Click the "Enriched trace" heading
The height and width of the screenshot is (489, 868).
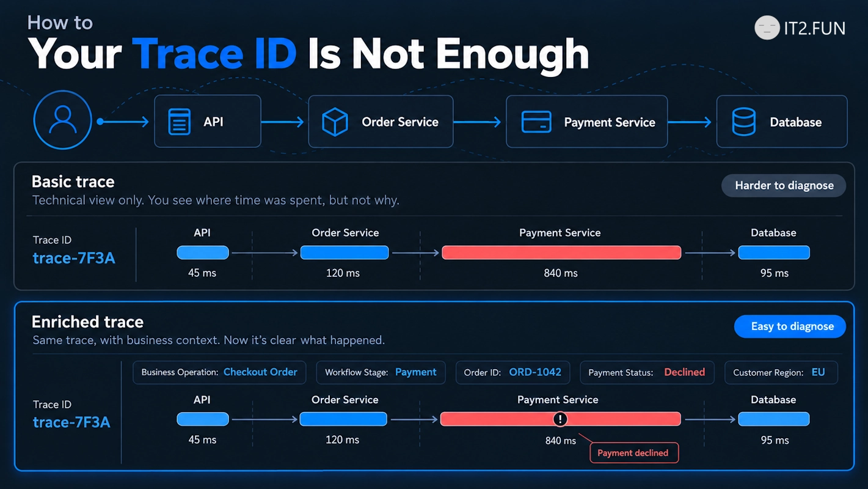pyautogui.click(x=87, y=322)
